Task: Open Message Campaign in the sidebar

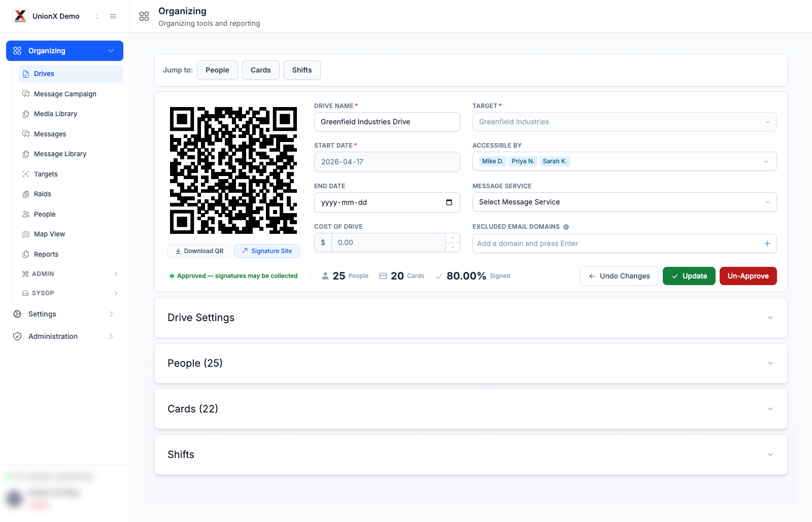Action: tap(71, 94)
